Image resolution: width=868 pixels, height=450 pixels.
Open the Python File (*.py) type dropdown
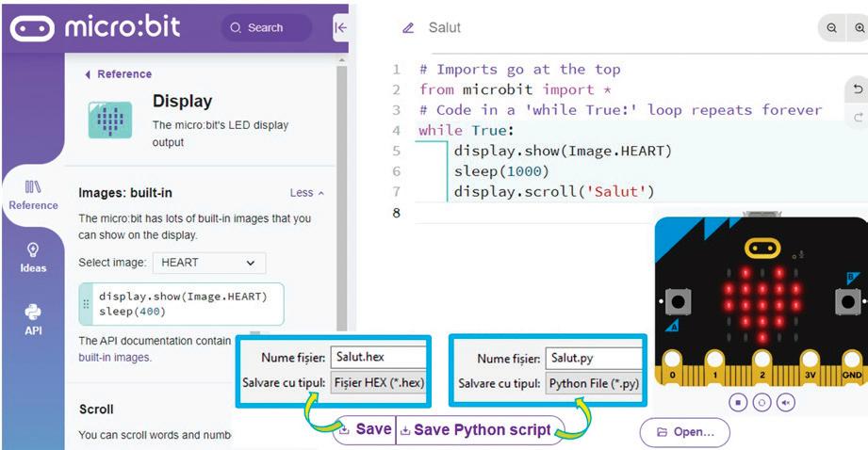pyautogui.click(x=594, y=384)
